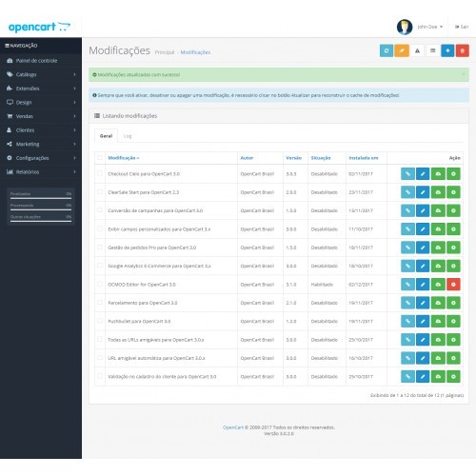The height and width of the screenshot is (476, 476).
Task: Click the Modificações breadcrumb link
Action: (x=195, y=52)
